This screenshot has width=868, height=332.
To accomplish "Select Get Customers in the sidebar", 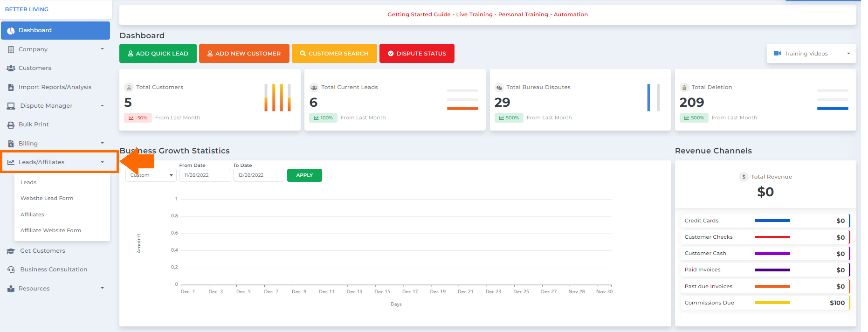I will (x=42, y=251).
